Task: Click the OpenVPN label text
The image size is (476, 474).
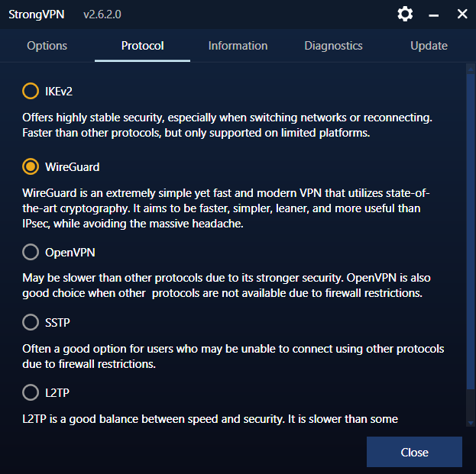Action: tap(70, 253)
